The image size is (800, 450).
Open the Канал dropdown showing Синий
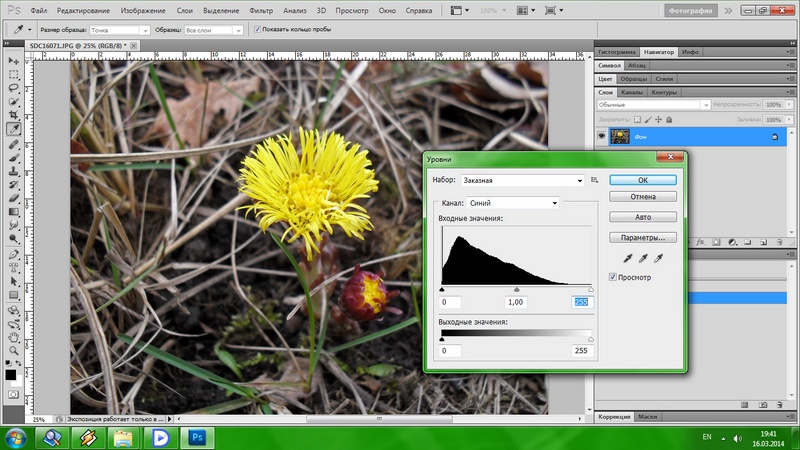[513, 203]
